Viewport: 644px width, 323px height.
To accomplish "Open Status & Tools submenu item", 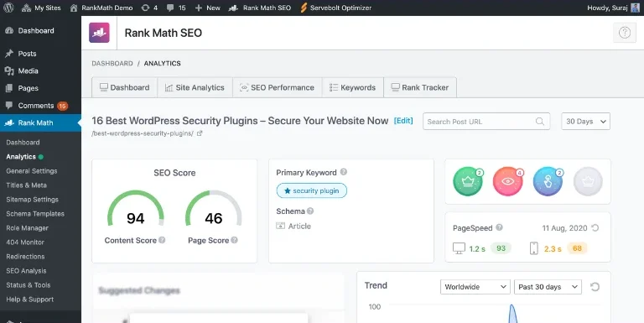I will (x=29, y=284).
